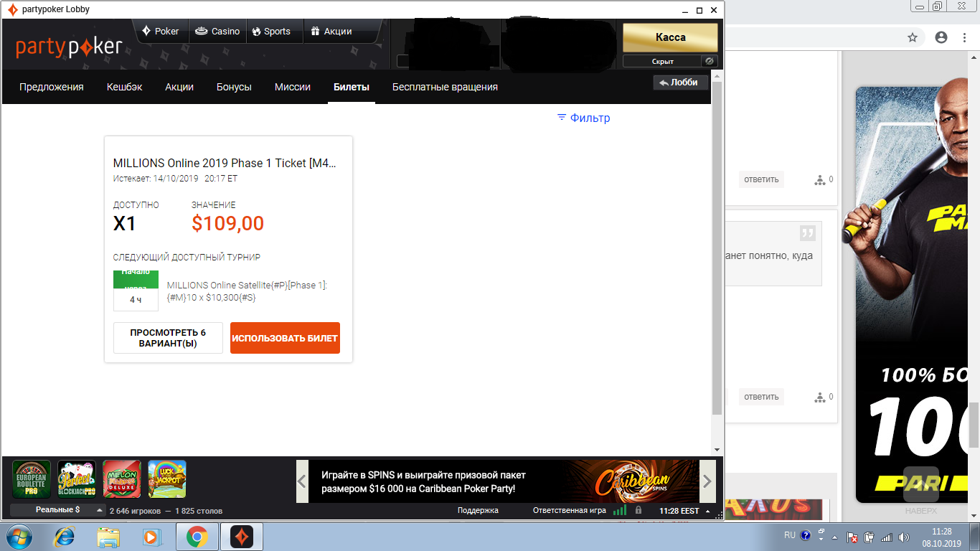Click the volume speaker tray icon
Viewport: 980px width, 551px height.
click(904, 537)
